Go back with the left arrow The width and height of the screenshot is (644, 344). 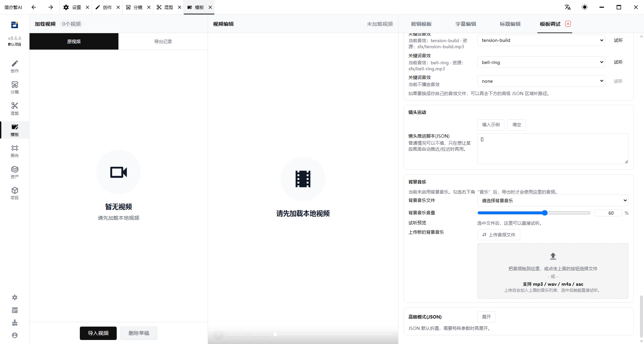point(34,7)
